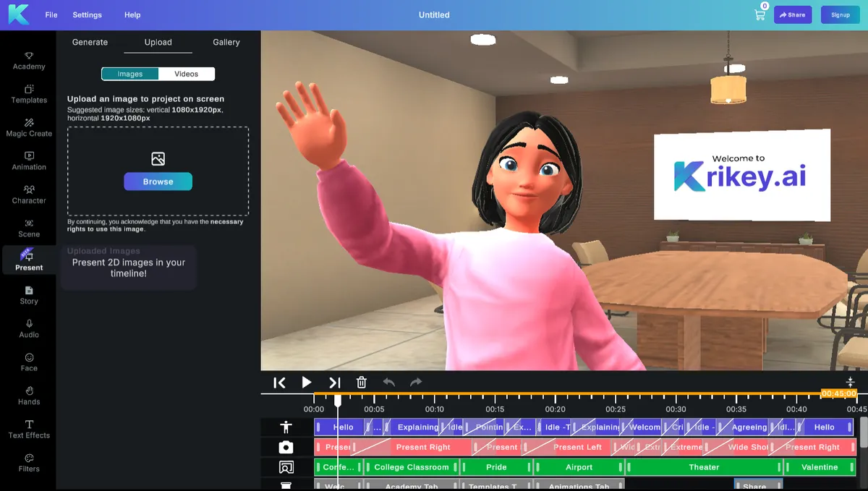Select the Airport clip in timeline
This screenshot has height=491, width=868.
579,467
